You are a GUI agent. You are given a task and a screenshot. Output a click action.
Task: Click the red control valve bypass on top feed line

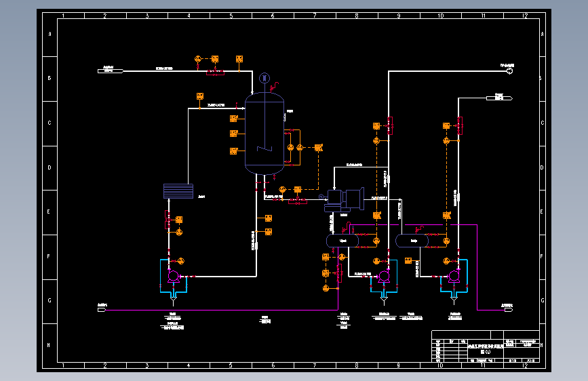[x=215, y=72]
